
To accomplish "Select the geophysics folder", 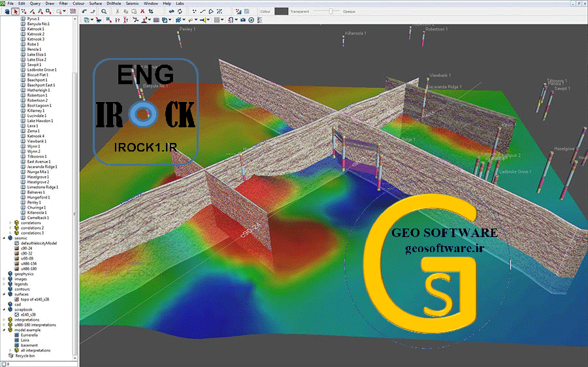I will (x=24, y=274).
